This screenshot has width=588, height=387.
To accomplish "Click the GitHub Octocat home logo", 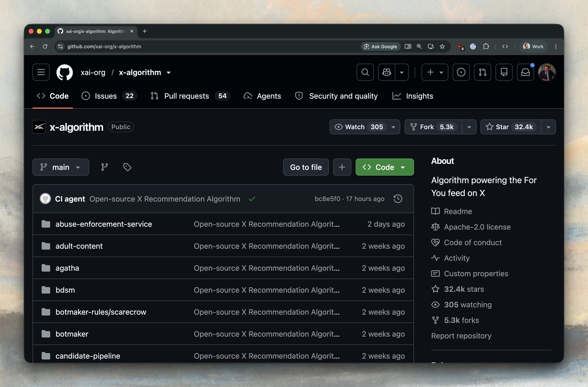I will pos(65,72).
